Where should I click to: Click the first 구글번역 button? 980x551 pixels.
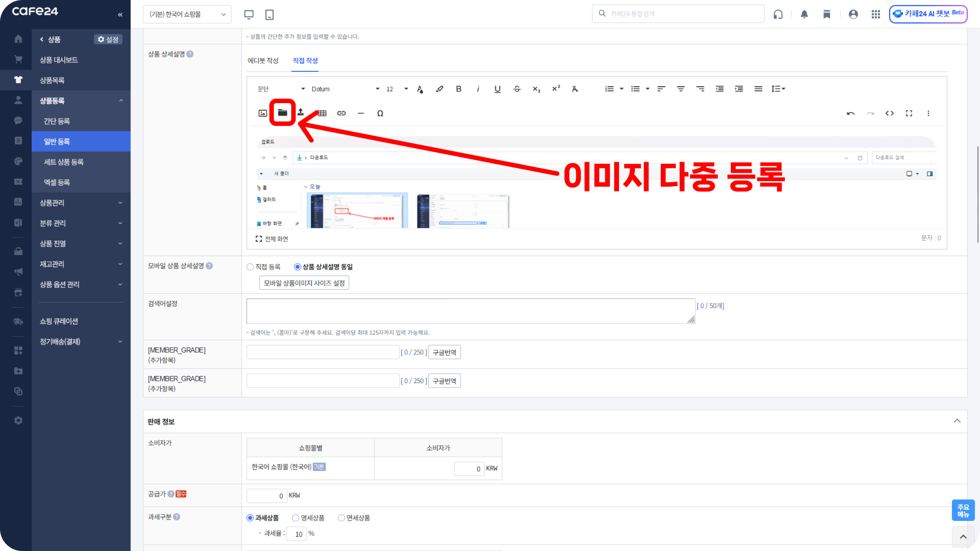[444, 352]
